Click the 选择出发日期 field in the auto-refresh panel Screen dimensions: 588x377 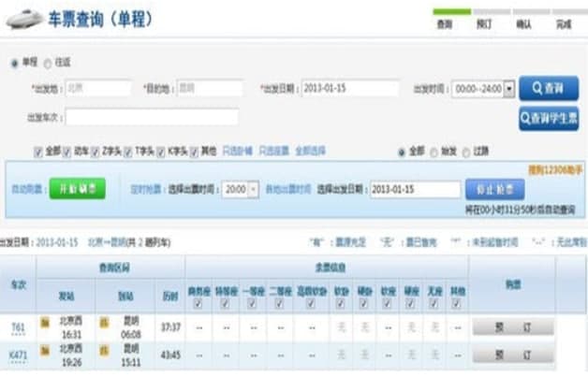pyautogui.click(x=415, y=189)
